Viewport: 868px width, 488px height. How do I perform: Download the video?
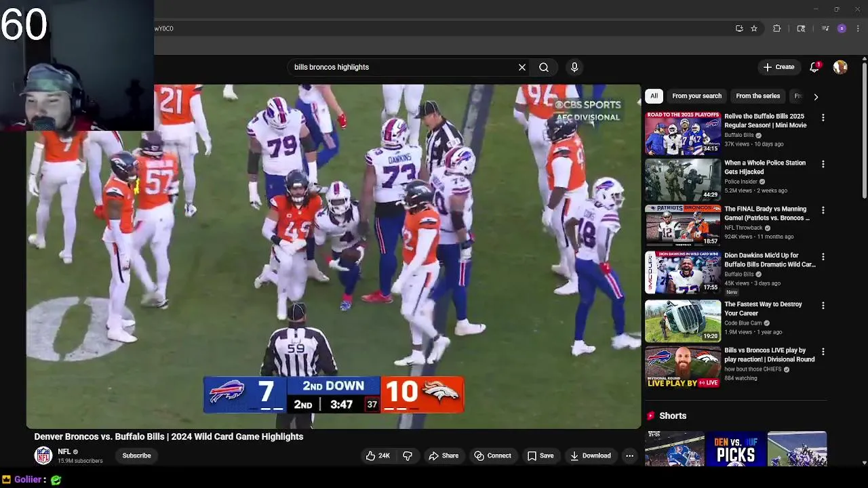coord(591,455)
